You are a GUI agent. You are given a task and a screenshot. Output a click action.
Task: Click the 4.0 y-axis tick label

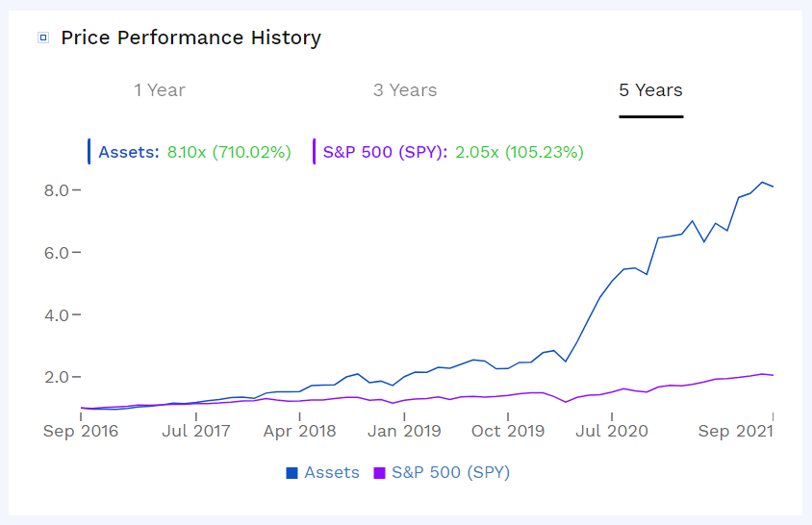(x=56, y=315)
